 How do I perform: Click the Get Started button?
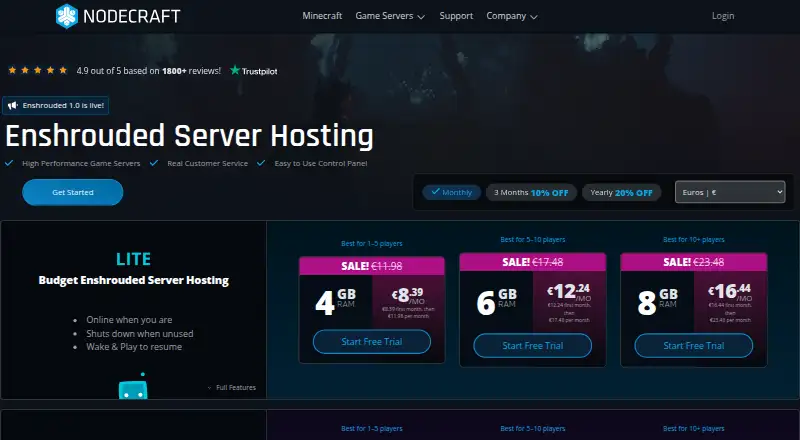click(72, 192)
